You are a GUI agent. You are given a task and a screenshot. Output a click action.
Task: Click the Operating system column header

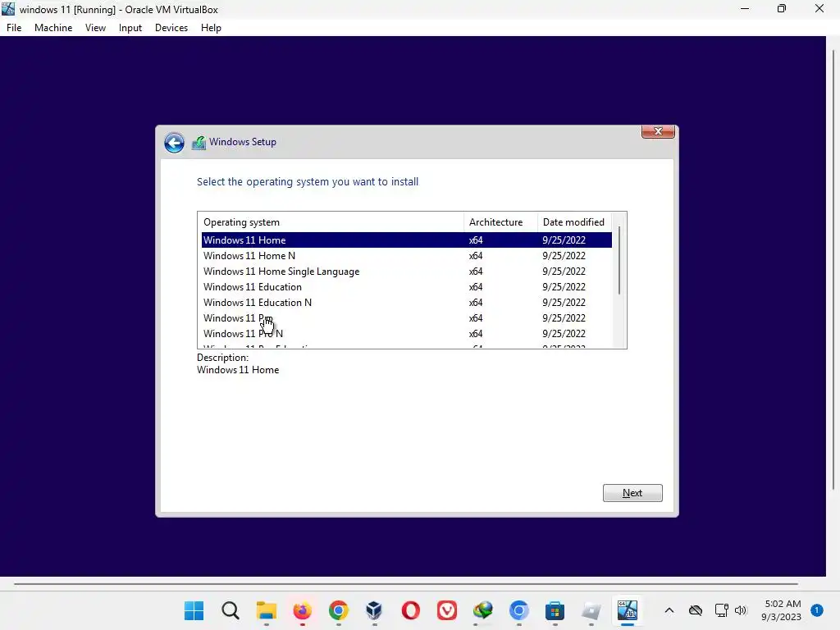click(x=331, y=221)
